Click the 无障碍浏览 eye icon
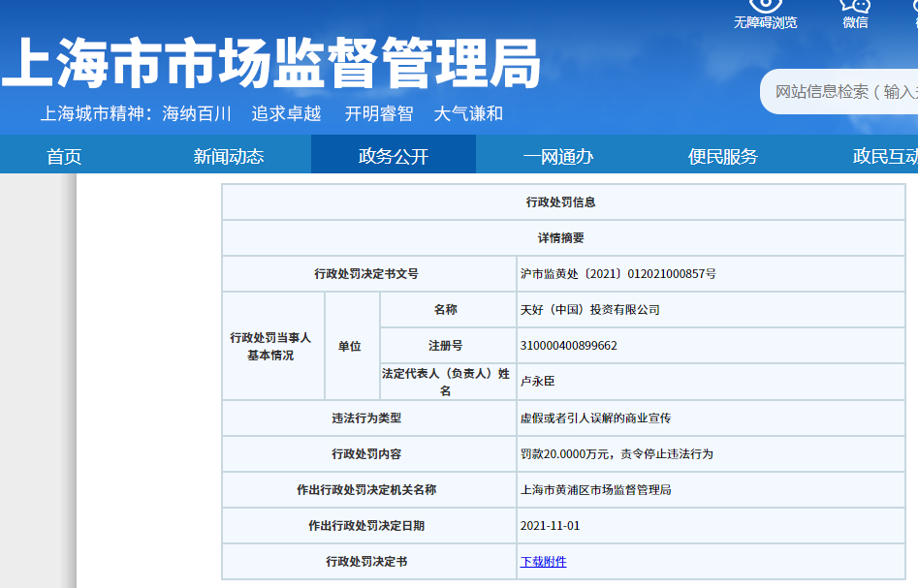 pyautogui.click(x=765, y=5)
